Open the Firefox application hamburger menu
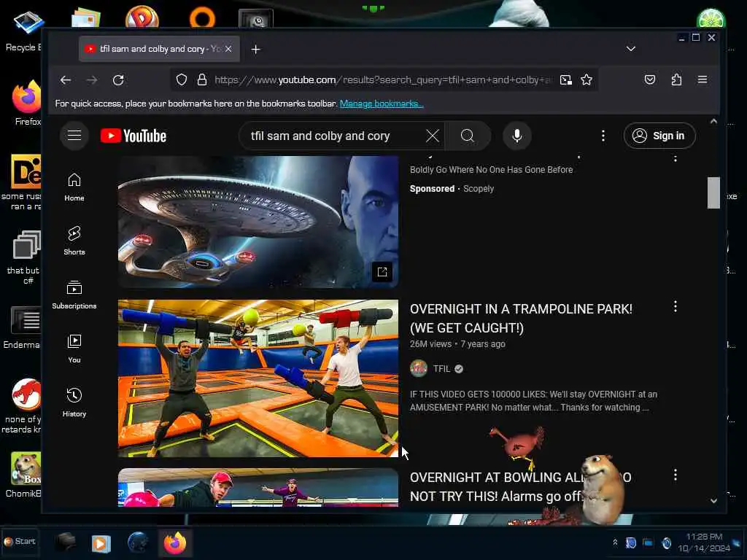747x560 pixels. click(703, 79)
